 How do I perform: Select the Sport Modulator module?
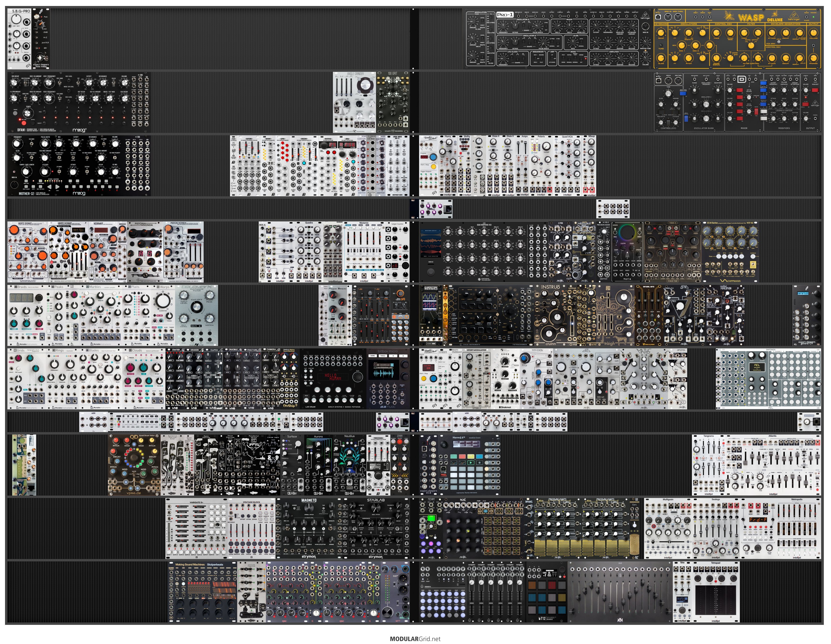click(x=476, y=379)
